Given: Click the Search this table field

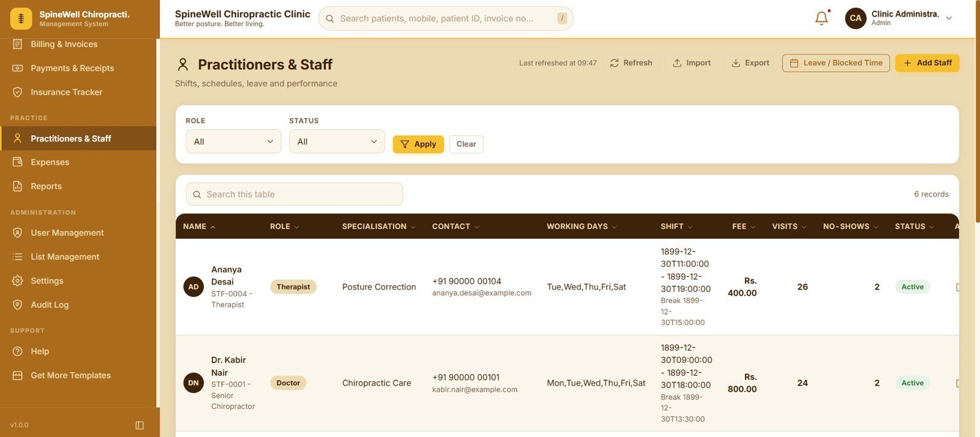Looking at the screenshot, I should [x=295, y=194].
